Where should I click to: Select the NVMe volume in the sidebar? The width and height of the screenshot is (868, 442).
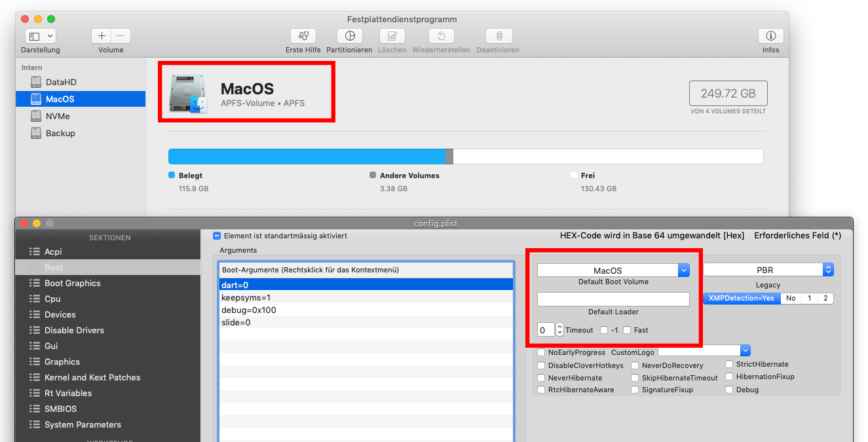click(81, 116)
